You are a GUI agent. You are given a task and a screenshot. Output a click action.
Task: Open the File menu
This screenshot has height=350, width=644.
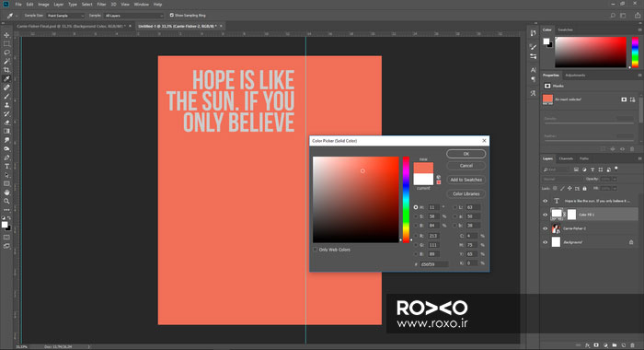click(18, 4)
